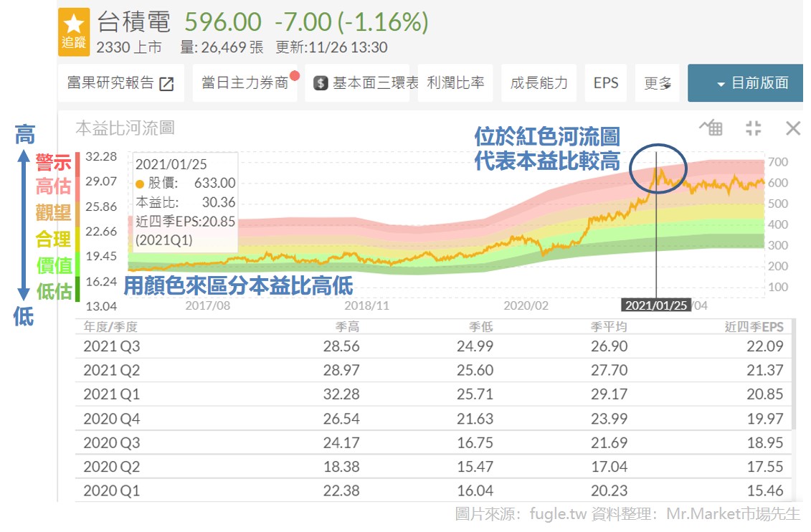The image size is (811, 532).
Task: Select the 2021 Q2 row label
Action: coord(112,370)
